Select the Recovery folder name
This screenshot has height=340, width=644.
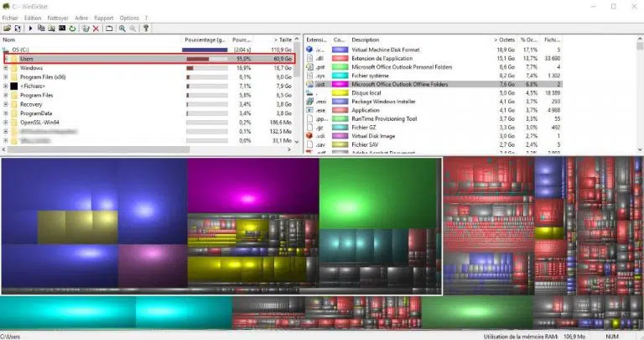click(31, 104)
